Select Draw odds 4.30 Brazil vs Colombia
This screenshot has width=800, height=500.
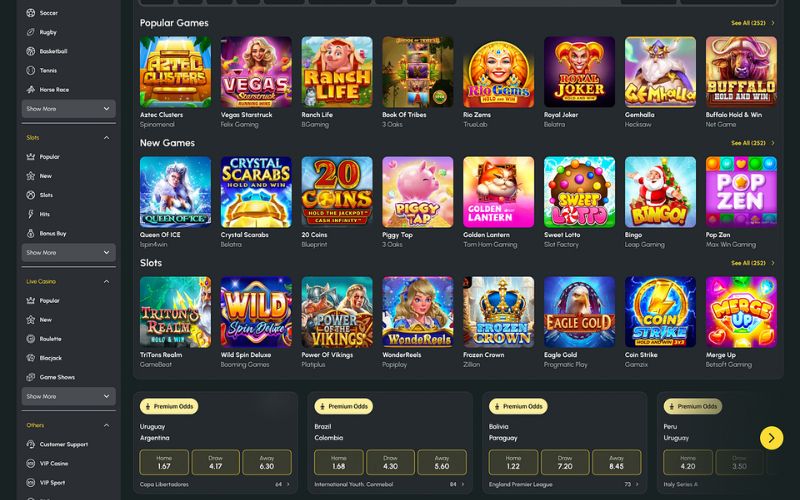390,462
